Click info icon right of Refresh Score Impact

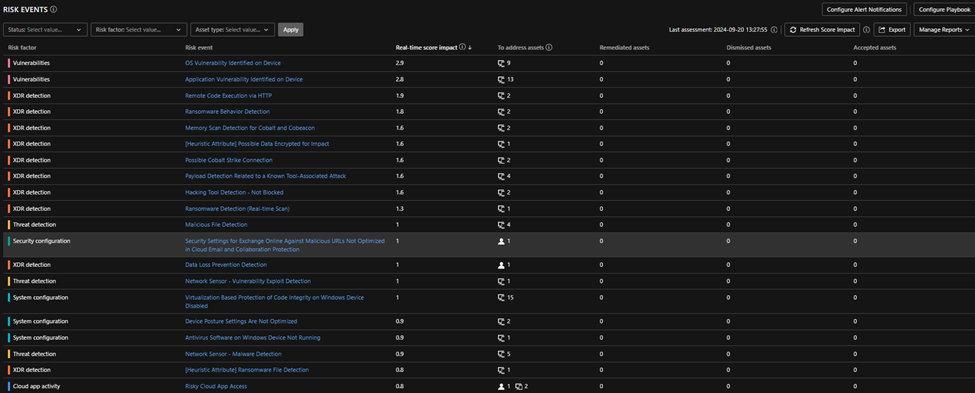coord(866,30)
